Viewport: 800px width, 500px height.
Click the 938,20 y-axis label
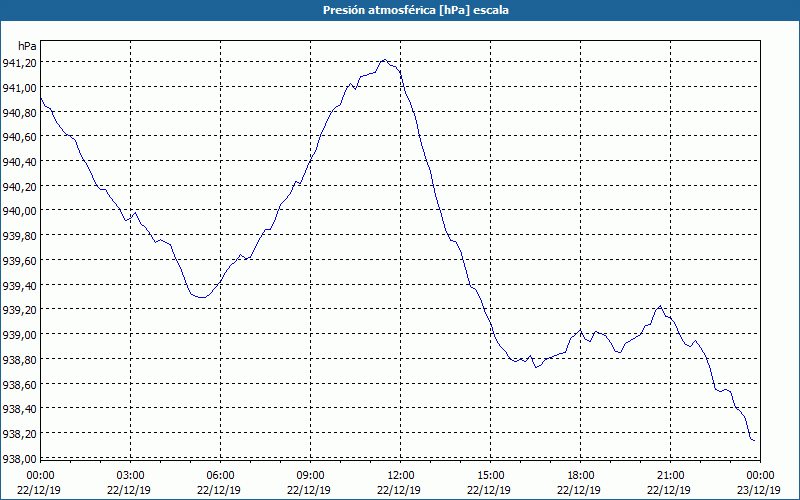tap(20, 434)
